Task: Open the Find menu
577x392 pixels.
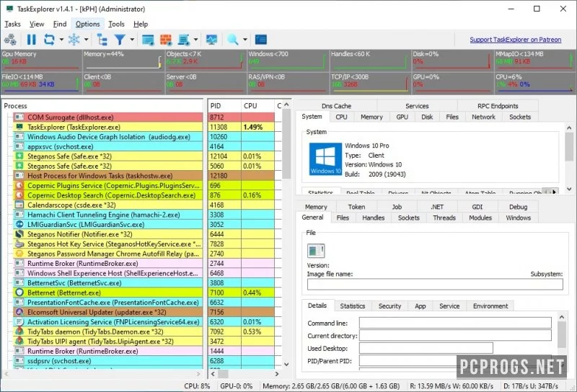Action: (x=60, y=24)
